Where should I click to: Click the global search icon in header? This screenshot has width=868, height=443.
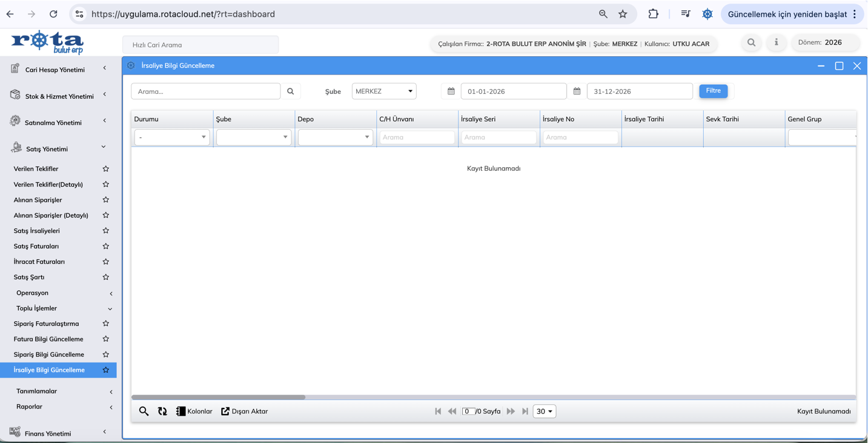[x=751, y=42]
